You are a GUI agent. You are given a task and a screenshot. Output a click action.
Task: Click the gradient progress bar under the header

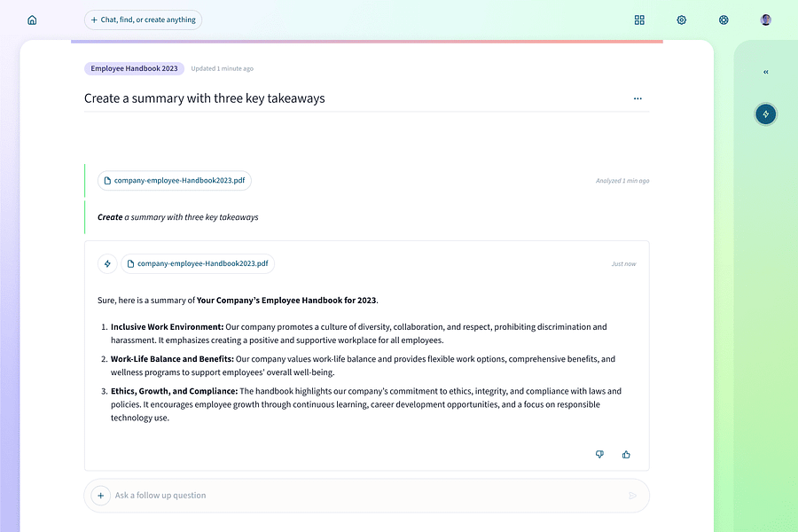coord(366,40)
